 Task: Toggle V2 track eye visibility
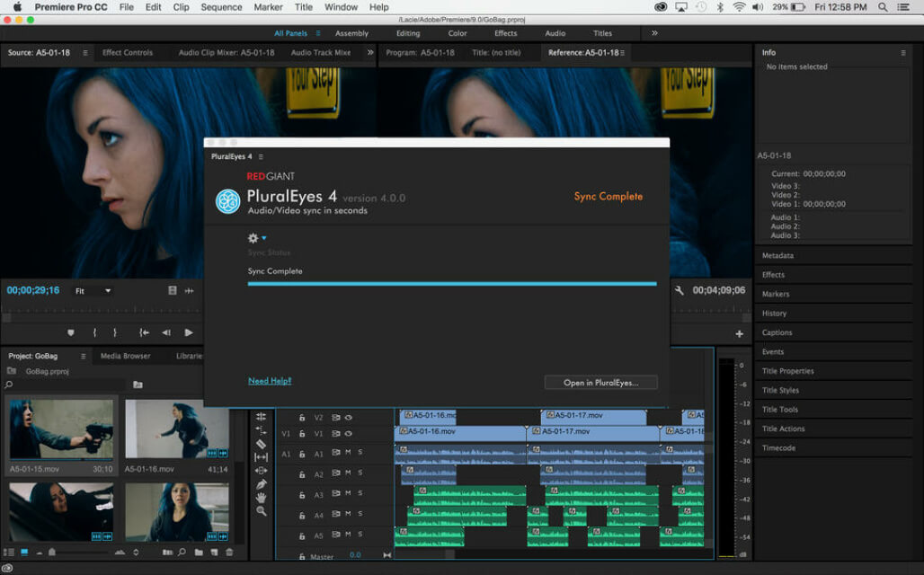tap(348, 418)
